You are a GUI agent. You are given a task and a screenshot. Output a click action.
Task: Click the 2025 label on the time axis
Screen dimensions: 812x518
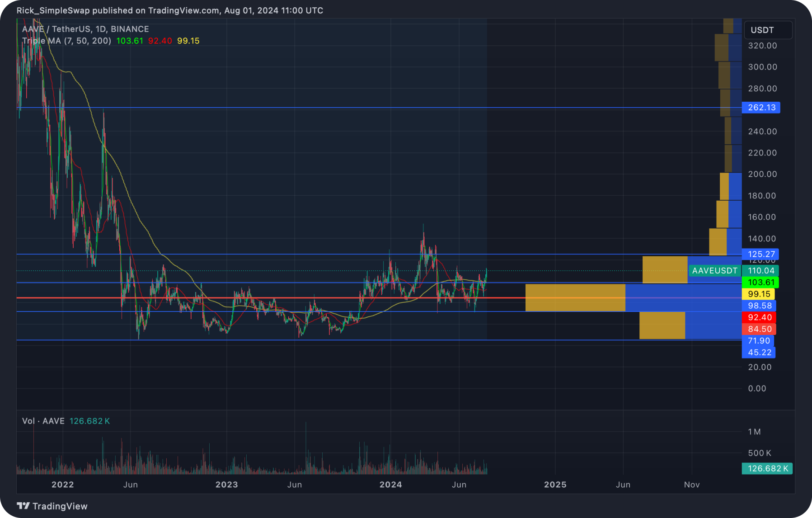click(556, 484)
